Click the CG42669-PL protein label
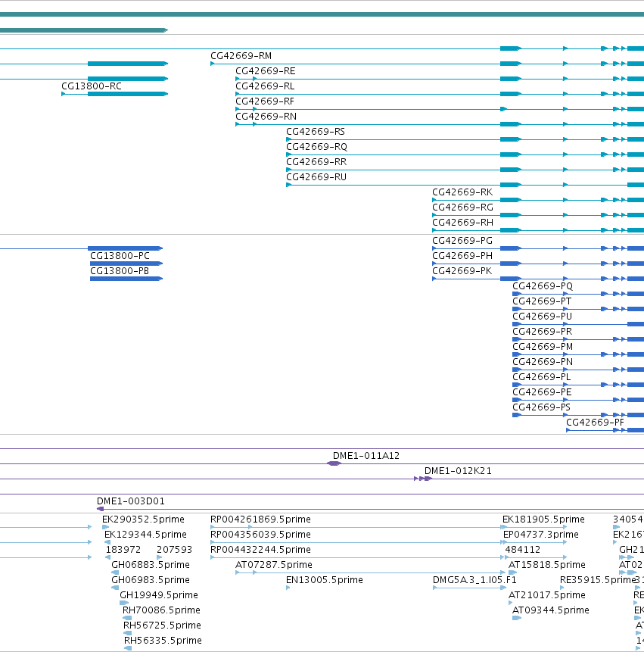 point(541,376)
